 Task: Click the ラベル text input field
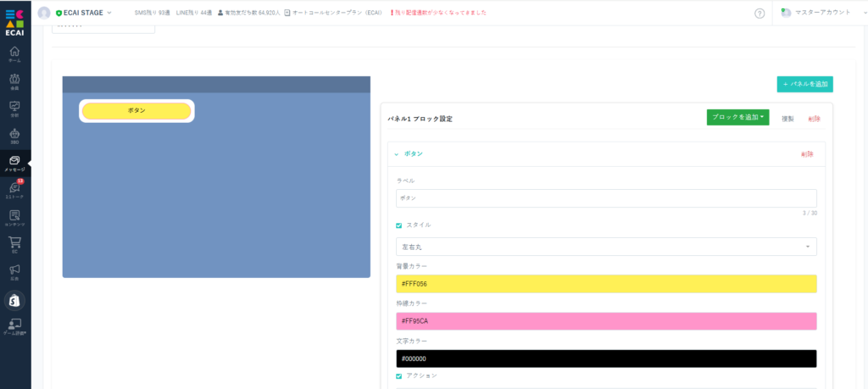[606, 197]
